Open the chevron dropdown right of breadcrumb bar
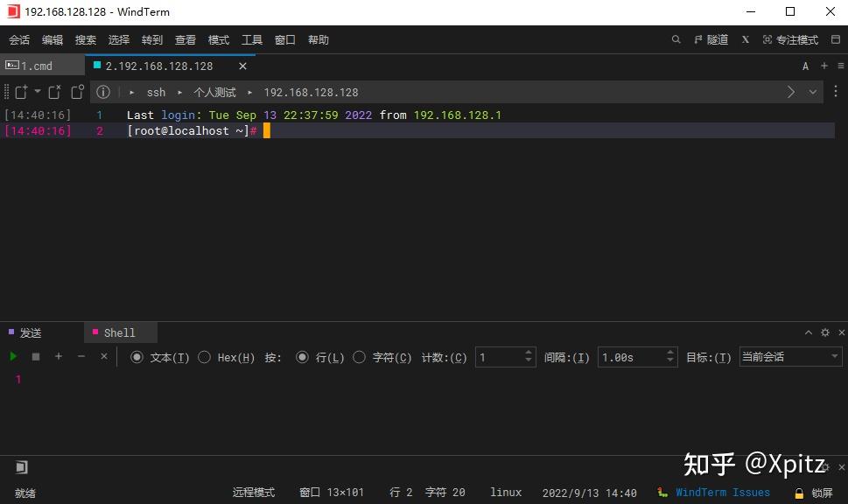 click(813, 92)
